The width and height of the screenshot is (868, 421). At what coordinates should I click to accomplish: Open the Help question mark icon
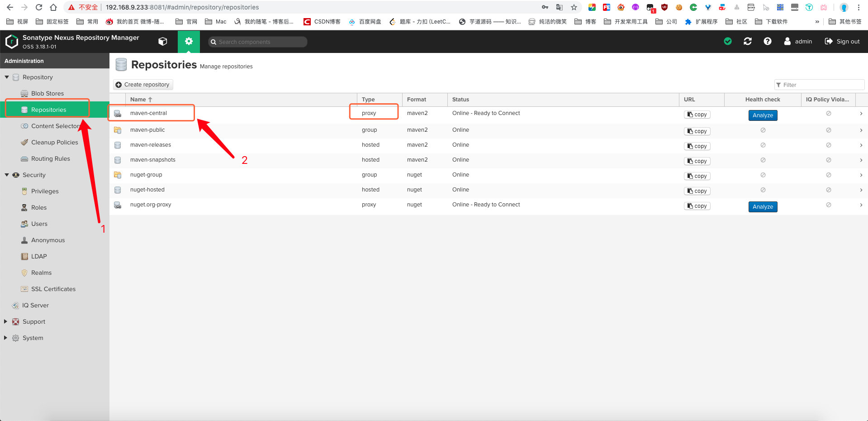click(768, 41)
